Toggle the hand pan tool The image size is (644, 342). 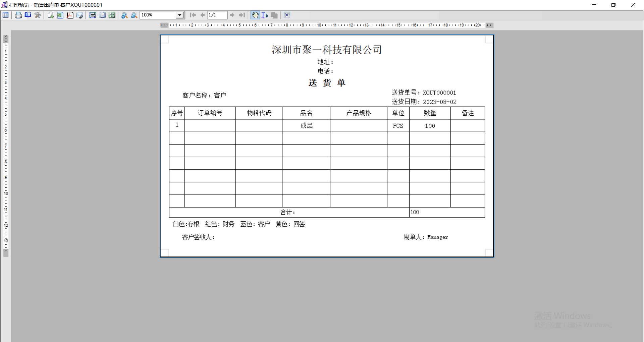[x=255, y=15]
